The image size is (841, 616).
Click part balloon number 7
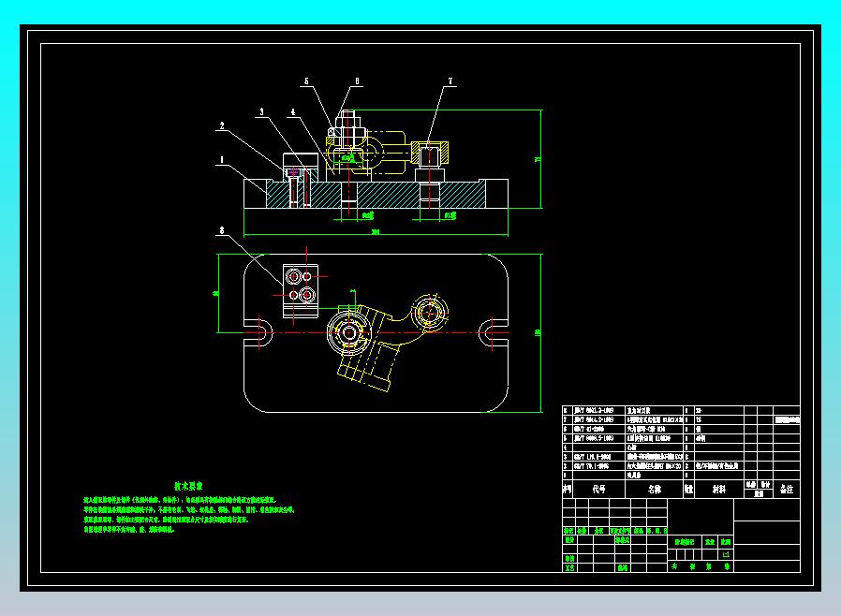pyautogui.click(x=450, y=81)
